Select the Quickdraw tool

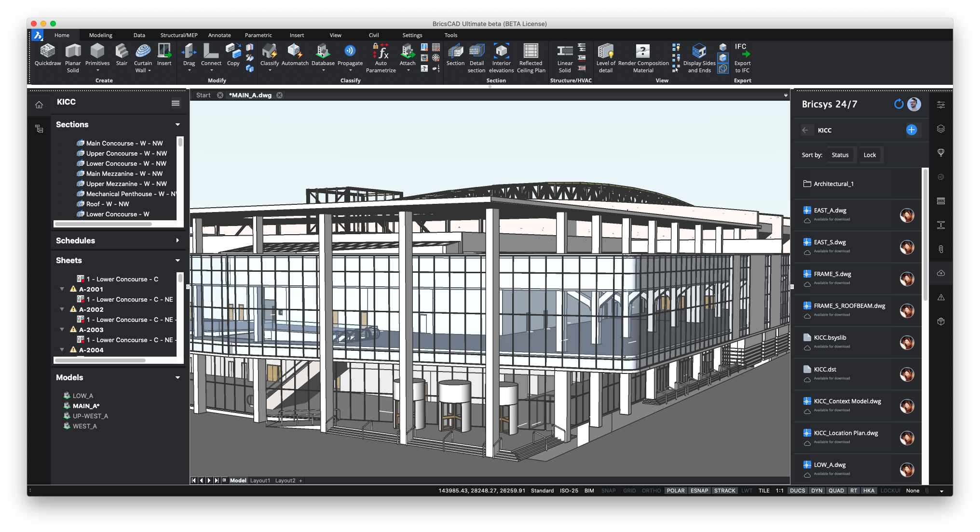pyautogui.click(x=48, y=55)
